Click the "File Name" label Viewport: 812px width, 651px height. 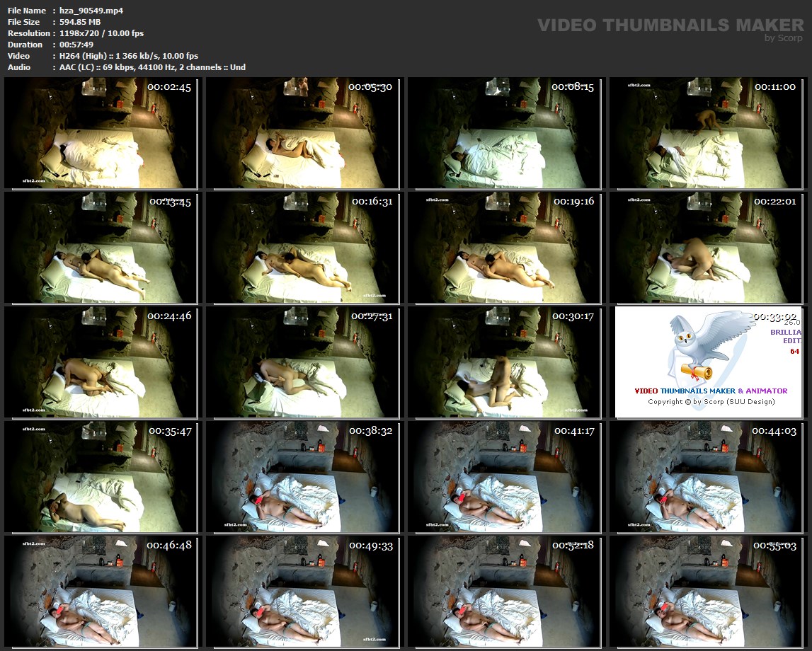26,11
